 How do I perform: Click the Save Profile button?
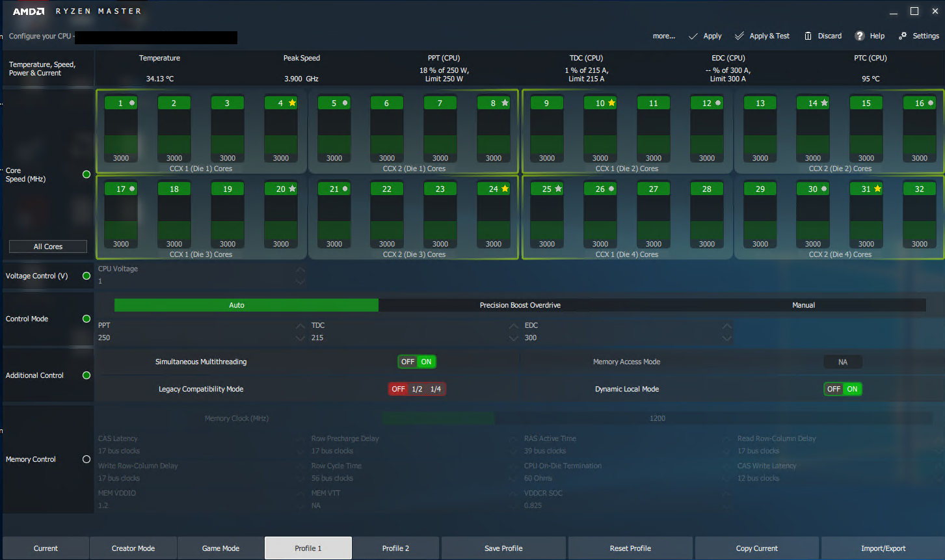point(503,548)
